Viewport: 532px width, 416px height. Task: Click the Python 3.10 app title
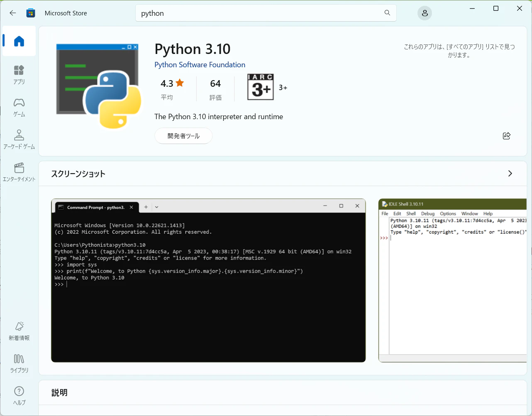[x=193, y=49]
